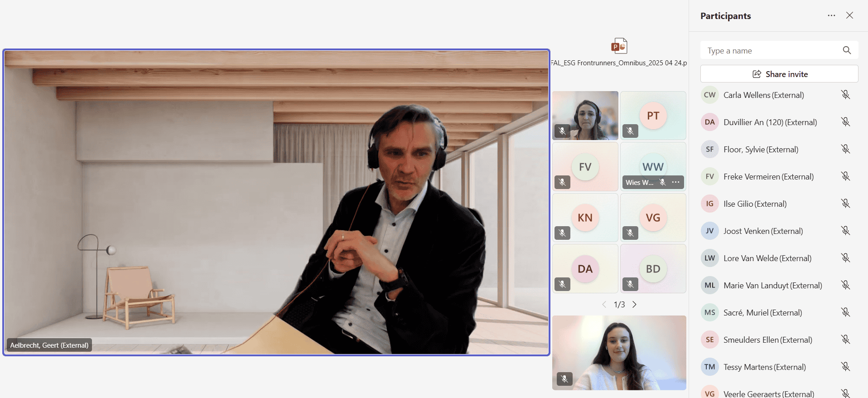Go to previous page of video gallery
This screenshot has height=398, width=868.
(604, 305)
